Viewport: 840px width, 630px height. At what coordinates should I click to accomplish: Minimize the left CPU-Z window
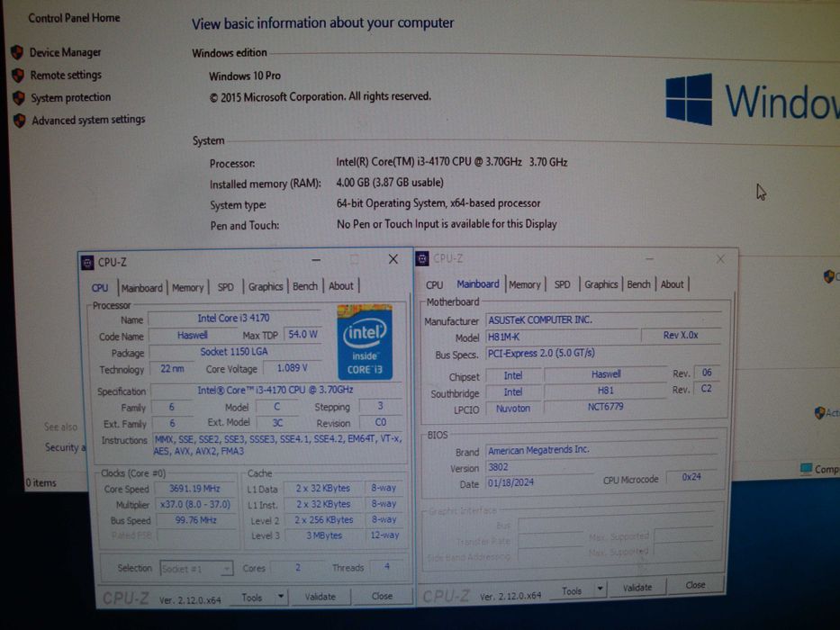click(316, 260)
